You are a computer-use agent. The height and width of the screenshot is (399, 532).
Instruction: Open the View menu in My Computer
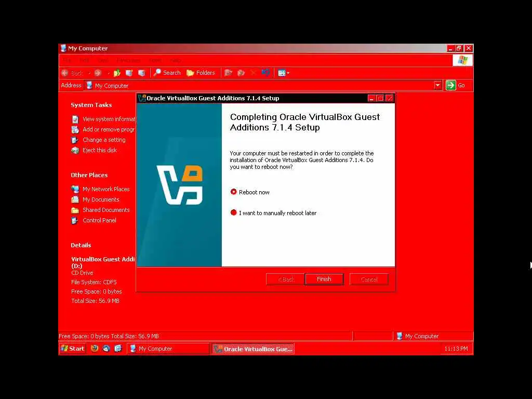pos(103,60)
